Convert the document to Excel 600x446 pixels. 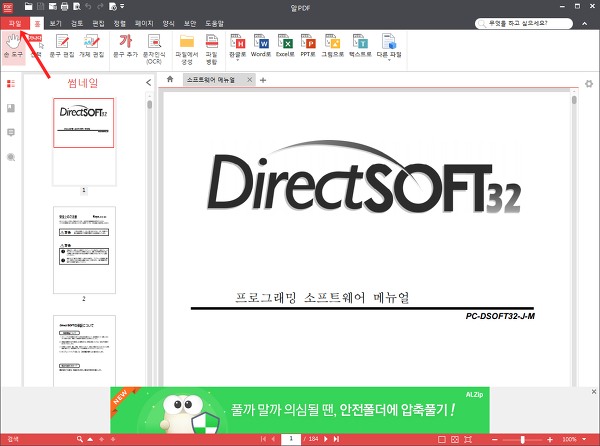[285, 46]
